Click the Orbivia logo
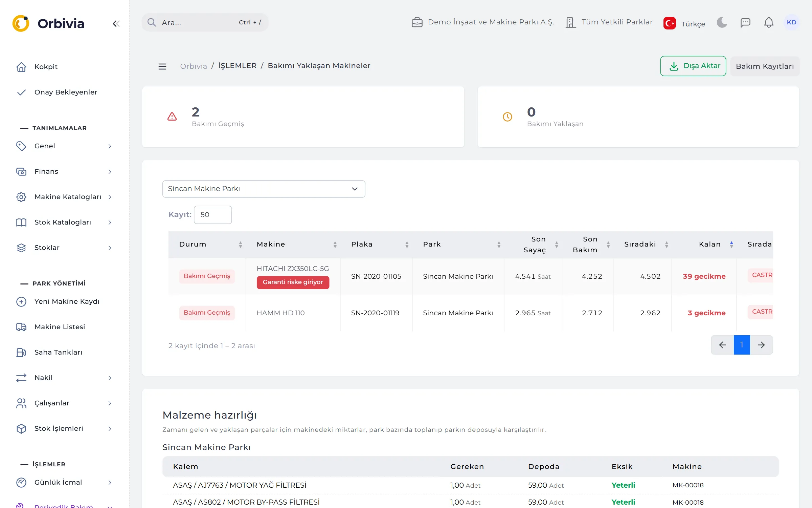 tap(48, 23)
